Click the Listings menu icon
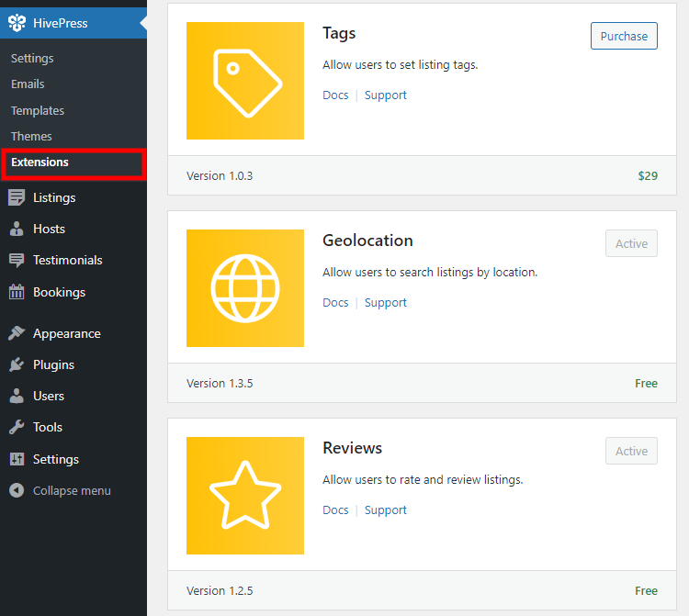 [17, 197]
